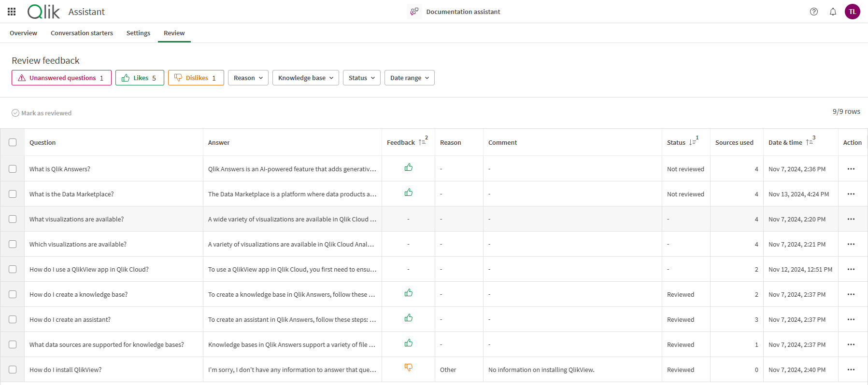Click thumbs up in create an assistant row
Viewport: 868px width, 385px height.
[409, 318]
